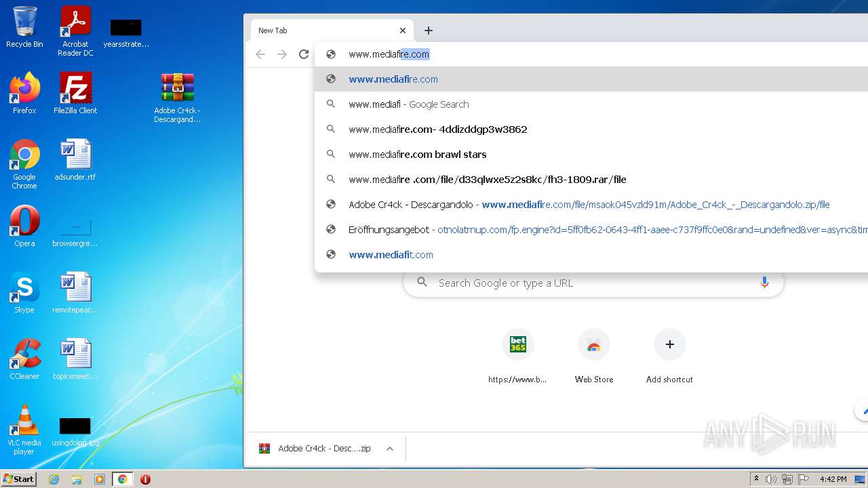Launch Opera from the desktop
Viewport: 868px width, 488px height.
click(x=24, y=226)
